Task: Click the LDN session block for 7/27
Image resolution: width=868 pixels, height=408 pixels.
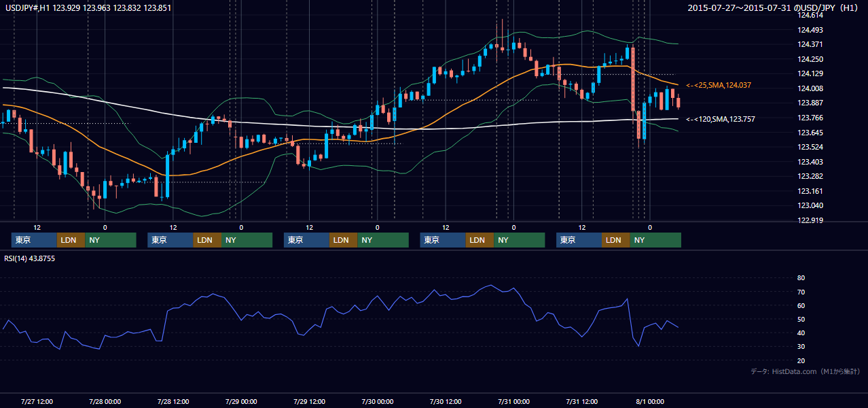Action: click(71, 240)
